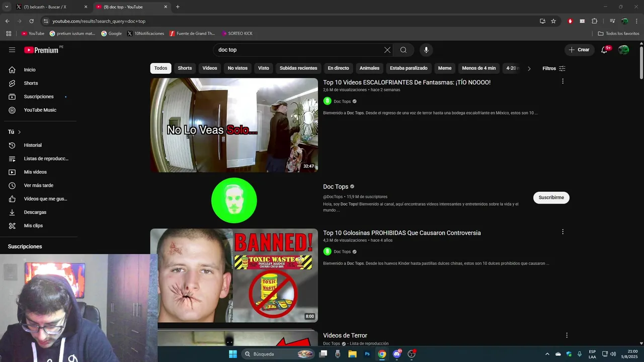The image size is (644, 362).
Task: Select the Vídeos filter chip
Action: [x=210, y=68]
